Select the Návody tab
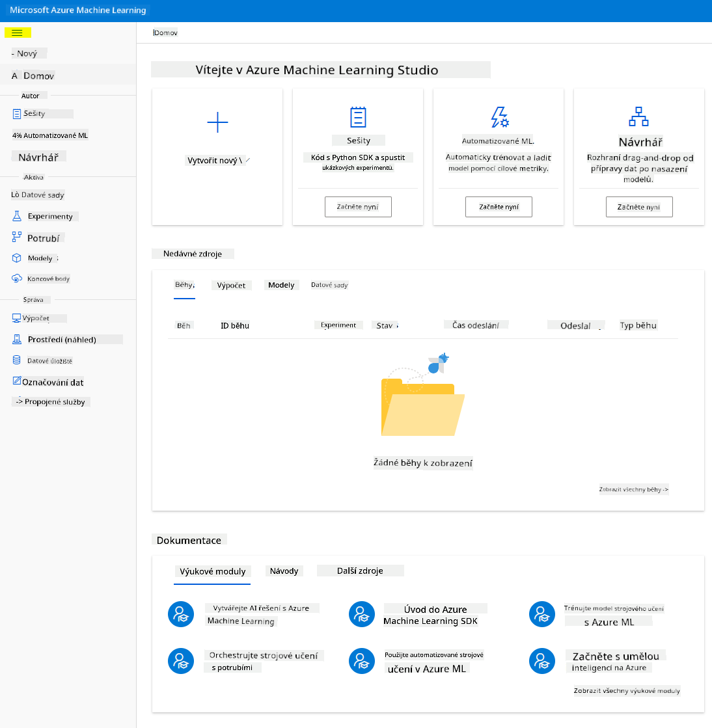Screen dimensions: 712x728 pos(284,571)
